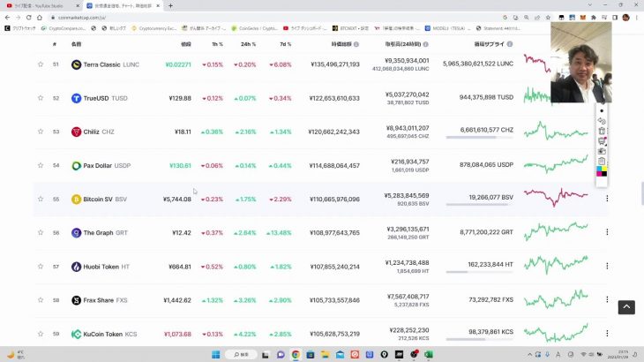Viewport: 644px width, 362px height.
Task: Click the trash icon in floating toolbar
Action: (602, 131)
